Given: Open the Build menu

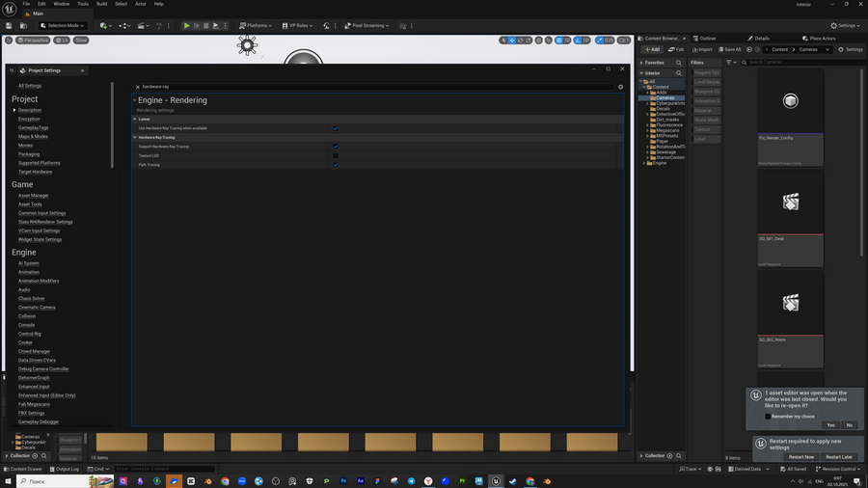Looking at the screenshot, I should [101, 4].
